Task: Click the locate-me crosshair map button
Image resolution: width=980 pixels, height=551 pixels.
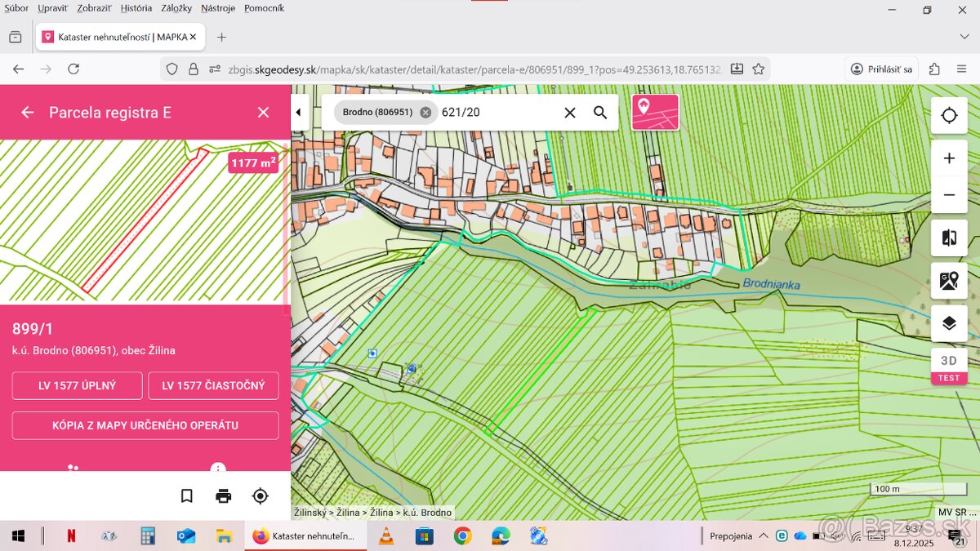Action: tap(949, 116)
